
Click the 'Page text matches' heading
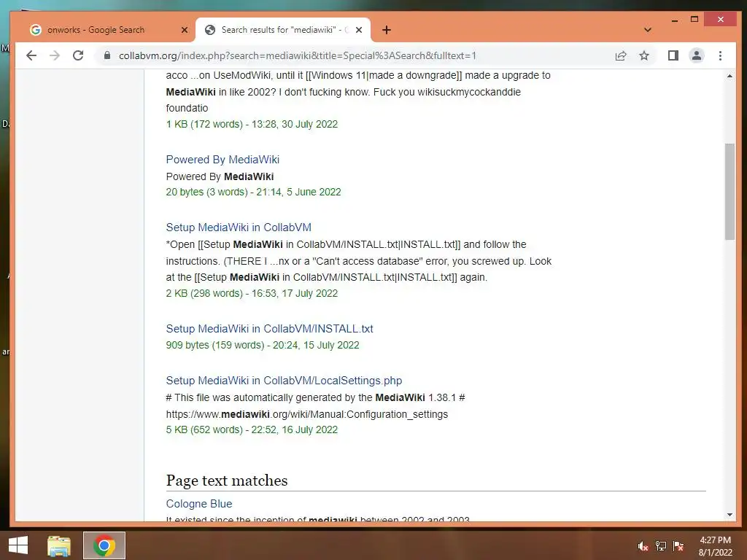click(x=227, y=481)
